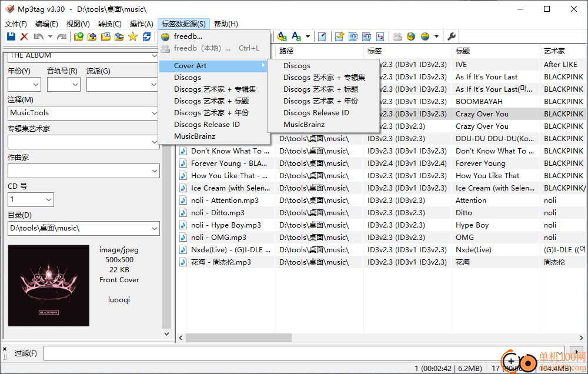Choose Discogs Release ID in Cover Art submenu
The height and width of the screenshot is (374, 588).
[323, 112]
